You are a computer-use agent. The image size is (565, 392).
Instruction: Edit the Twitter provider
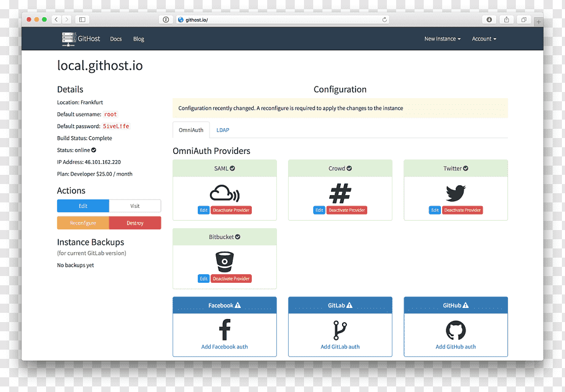pyautogui.click(x=435, y=210)
